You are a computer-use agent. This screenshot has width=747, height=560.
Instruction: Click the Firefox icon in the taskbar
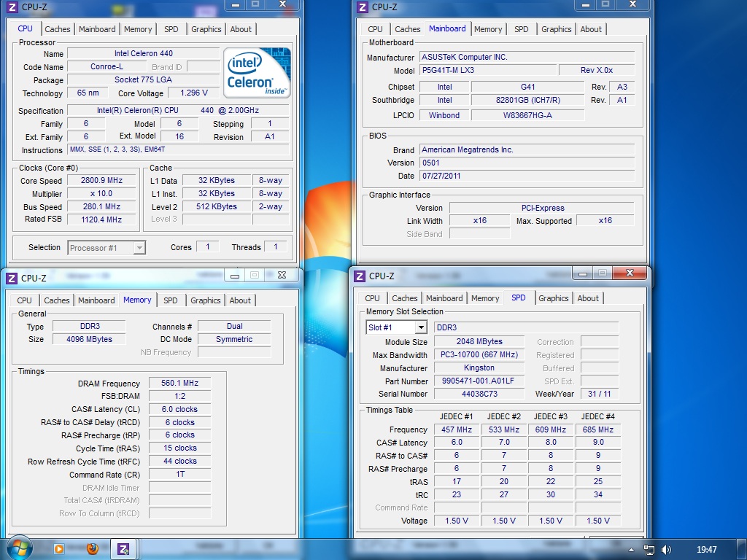[x=92, y=548]
